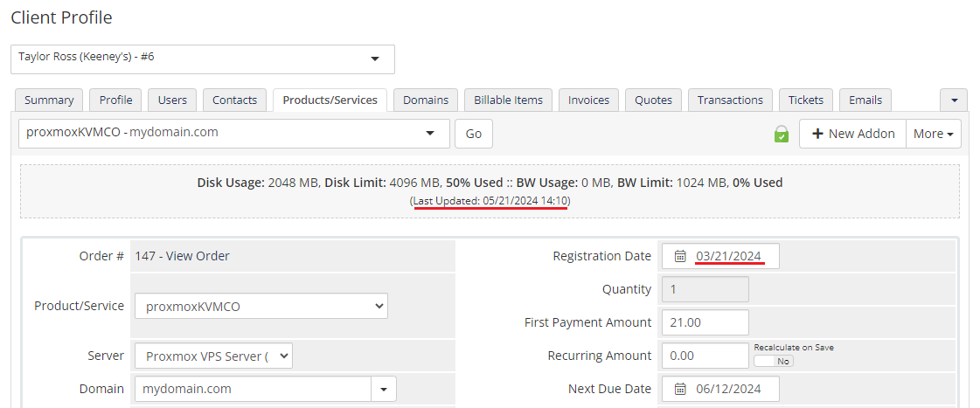Open the Contacts tab
Viewport: 980px width, 408px height.
[x=234, y=100]
